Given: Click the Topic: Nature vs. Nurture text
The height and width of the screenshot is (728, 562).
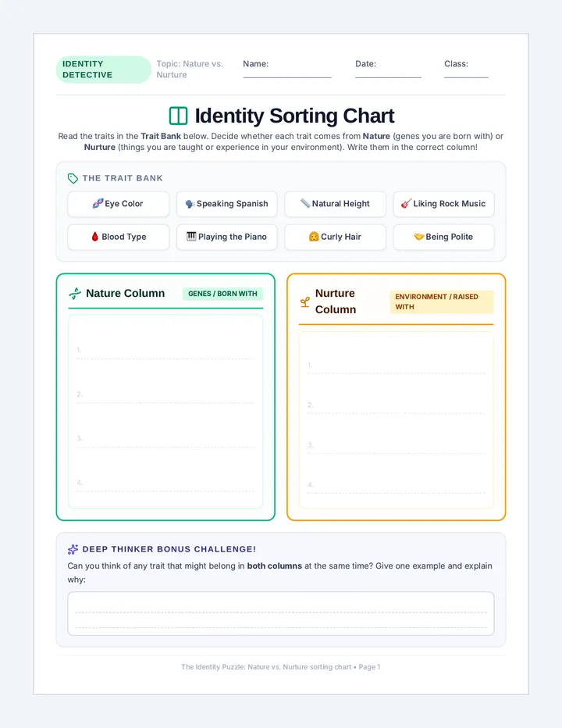Looking at the screenshot, I should (x=190, y=70).
